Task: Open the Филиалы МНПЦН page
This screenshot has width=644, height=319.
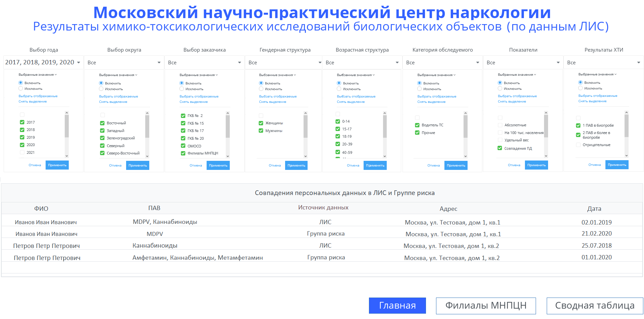Action: [x=486, y=306]
